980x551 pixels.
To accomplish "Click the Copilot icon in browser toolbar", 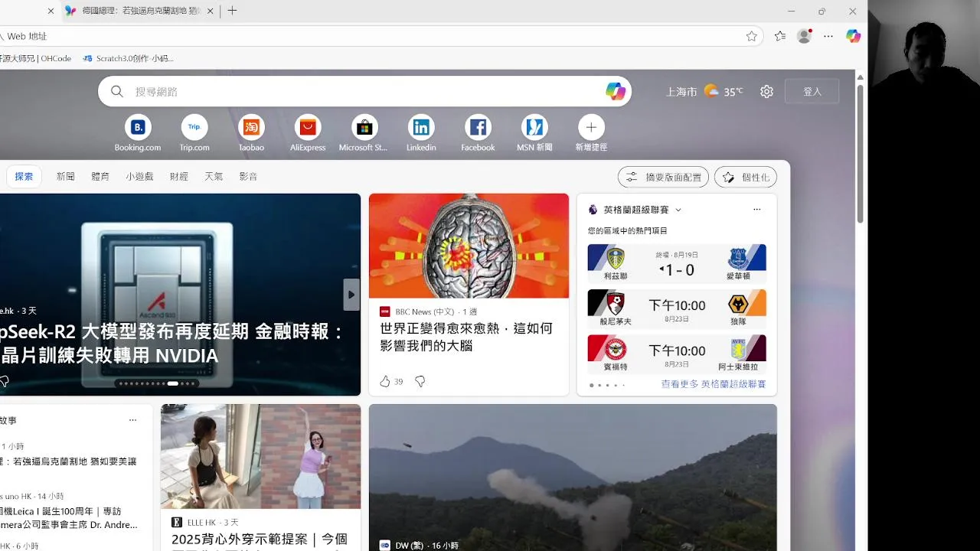I will tap(853, 36).
